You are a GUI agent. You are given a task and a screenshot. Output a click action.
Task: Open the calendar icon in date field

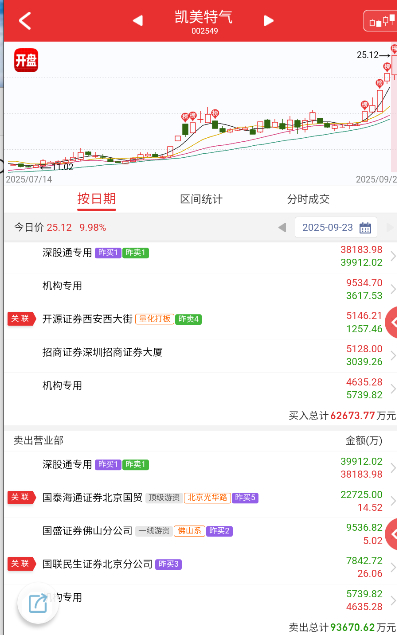coord(365,228)
